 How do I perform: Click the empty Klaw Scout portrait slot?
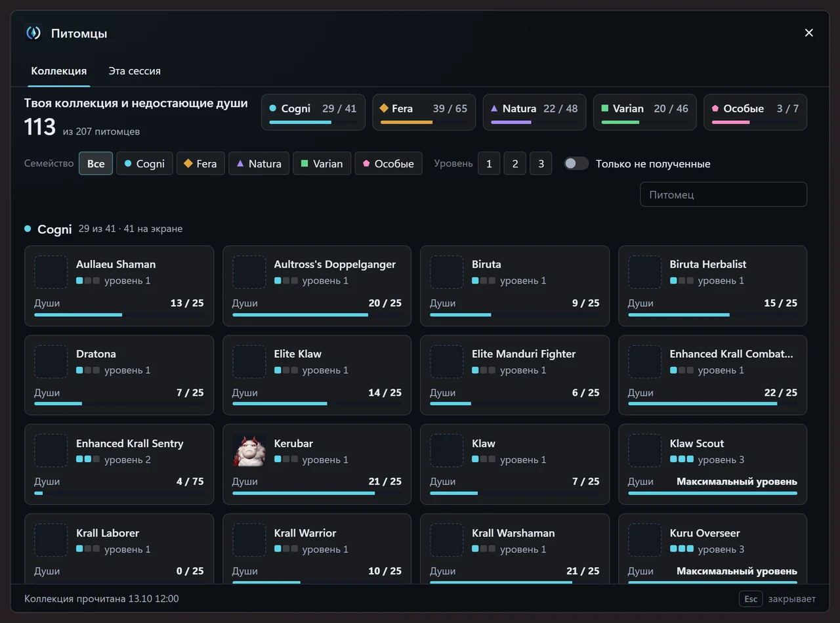pos(645,451)
